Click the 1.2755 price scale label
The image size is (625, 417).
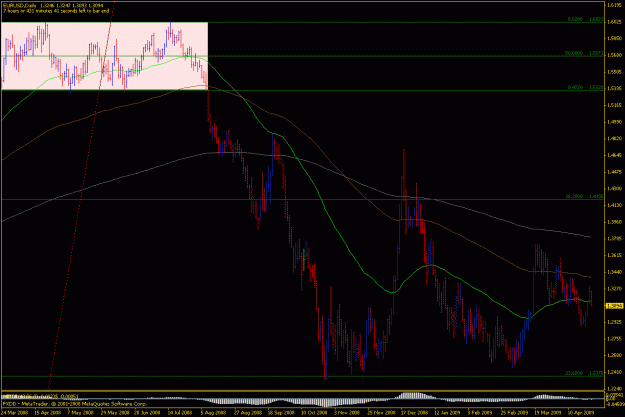point(614,338)
